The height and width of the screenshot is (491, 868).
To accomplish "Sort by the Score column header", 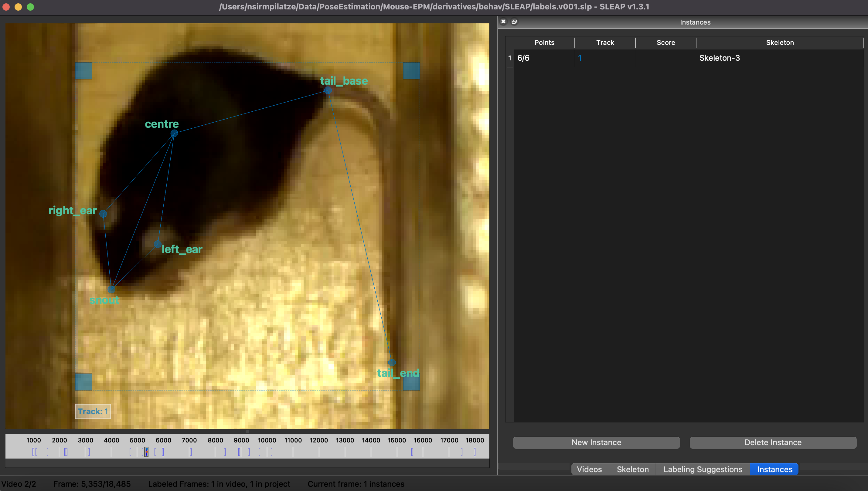I will pyautogui.click(x=665, y=42).
